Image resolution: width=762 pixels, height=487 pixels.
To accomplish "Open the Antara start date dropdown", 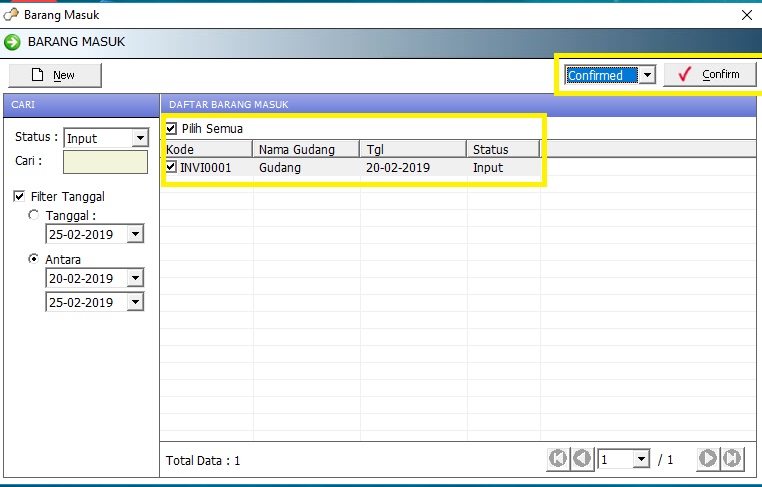I will pyautogui.click(x=136, y=279).
